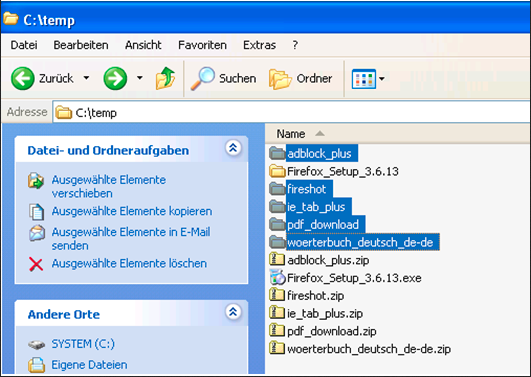Click the address bar showing C:\temp
Viewport: 531px width, 377px height.
291,112
